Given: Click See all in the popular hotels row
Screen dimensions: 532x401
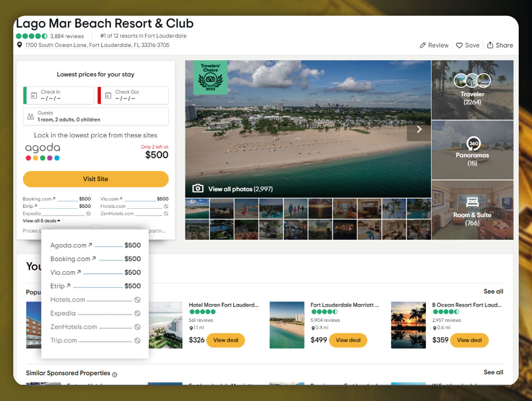Looking at the screenshot, I should coord(493,291).
